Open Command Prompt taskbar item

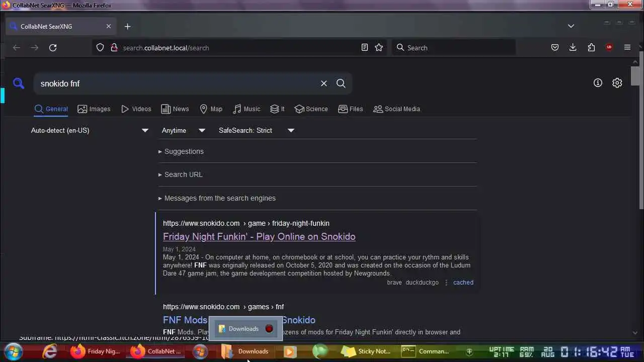426,351
